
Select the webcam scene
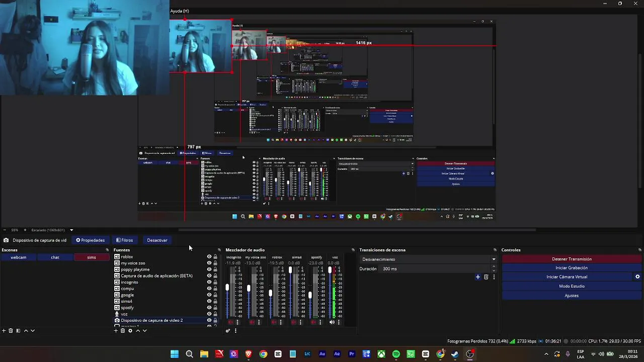pos(19,257)
